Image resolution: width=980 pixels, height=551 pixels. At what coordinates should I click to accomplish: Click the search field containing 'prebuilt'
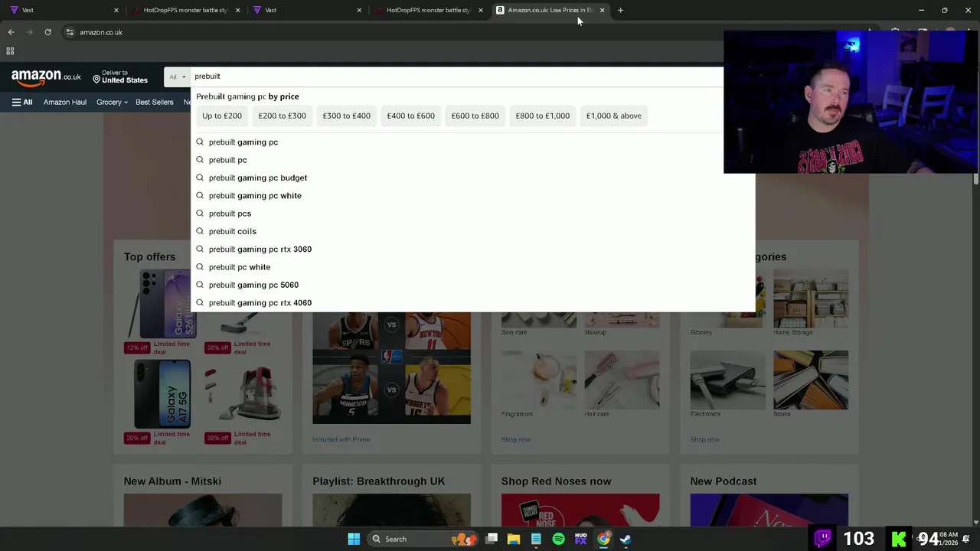pyautogui.click(x=456, y=77)
